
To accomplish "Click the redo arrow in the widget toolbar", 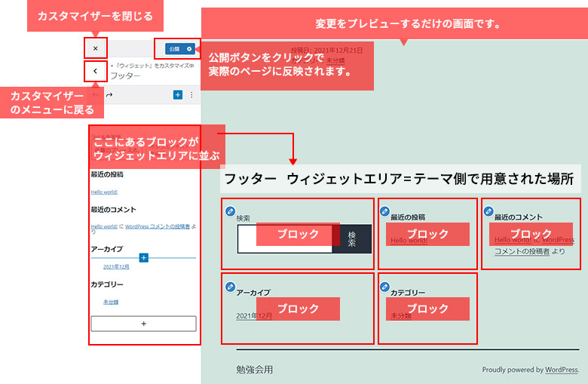I will 109,95.
